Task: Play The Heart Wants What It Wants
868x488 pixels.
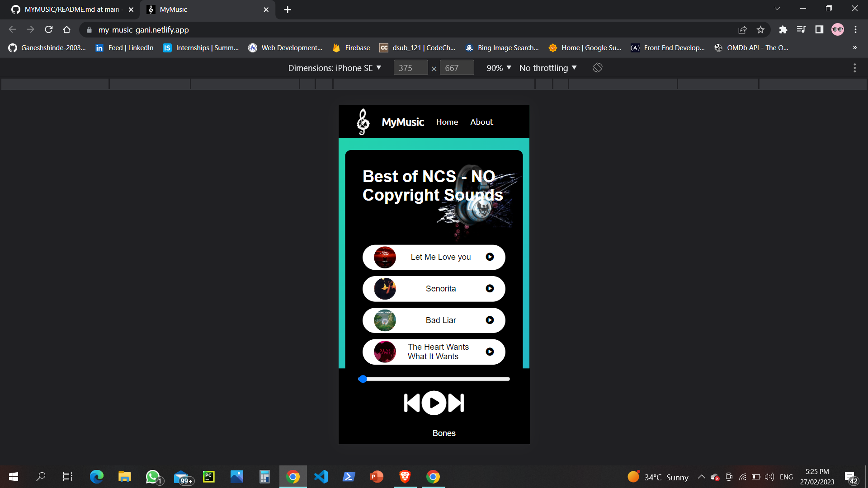Action: [490, 352]
